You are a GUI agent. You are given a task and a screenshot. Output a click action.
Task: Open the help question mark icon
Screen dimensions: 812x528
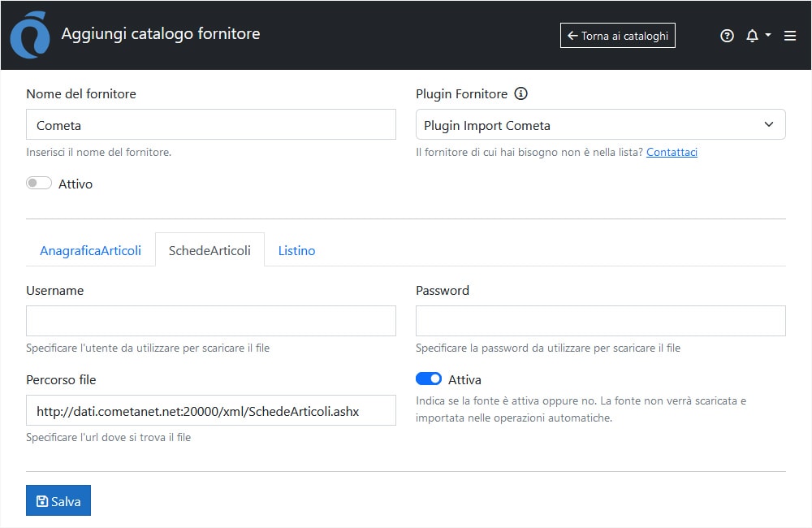click(x=727, y=36)
